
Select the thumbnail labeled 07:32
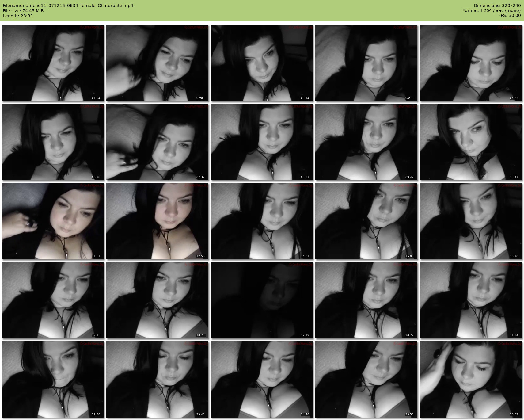pos(157,142)
